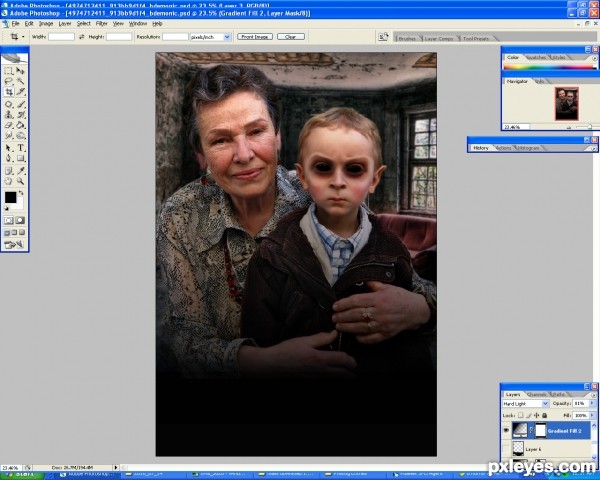Switch to Quick Mask mode
This screenshot has height=480, width=600.
point(20,220)
